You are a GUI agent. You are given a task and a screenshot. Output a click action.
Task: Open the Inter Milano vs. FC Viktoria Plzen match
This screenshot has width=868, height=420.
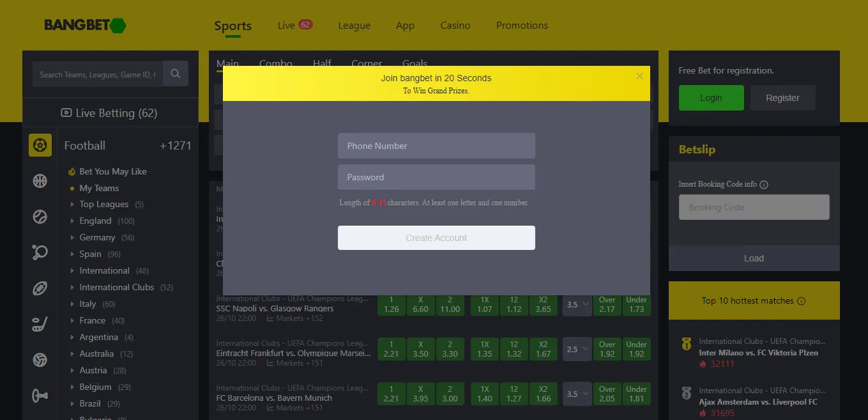coord(759,353)
